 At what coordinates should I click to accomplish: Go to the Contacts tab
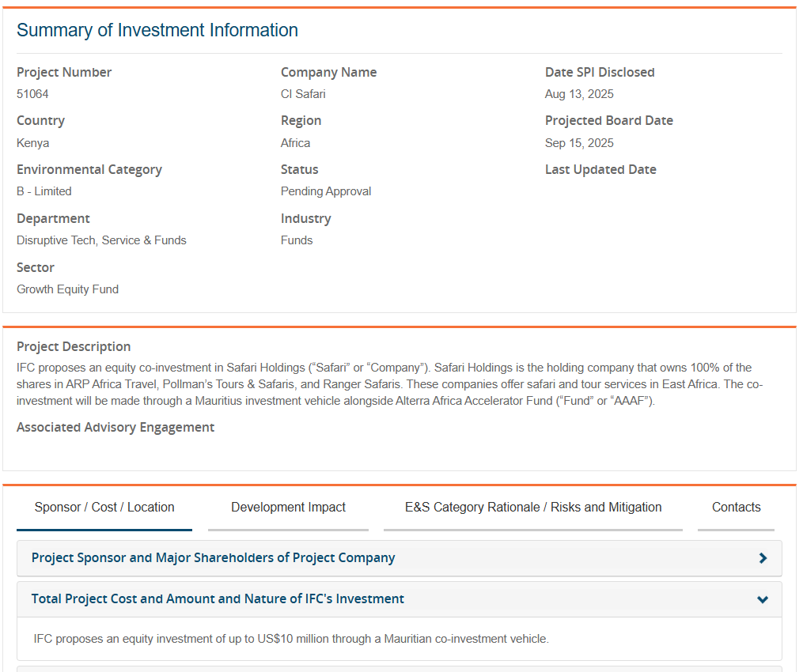click(736, 508)
